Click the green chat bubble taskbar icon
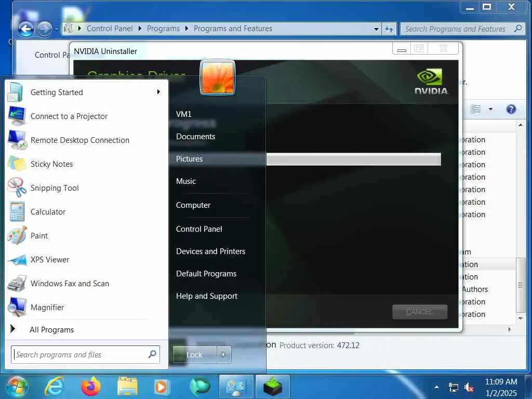 click(200, 387)
